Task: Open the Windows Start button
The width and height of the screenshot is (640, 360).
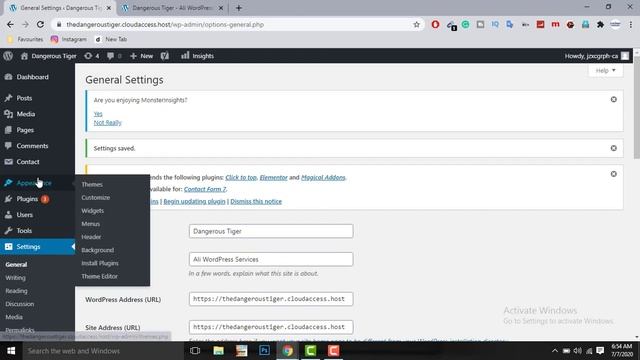Action: point(11,351)
